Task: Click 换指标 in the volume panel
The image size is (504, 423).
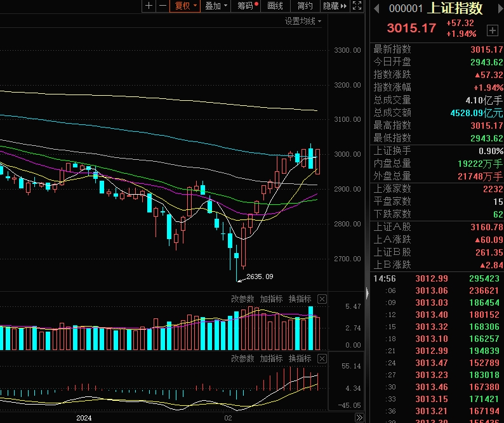Action: [300, 299]
